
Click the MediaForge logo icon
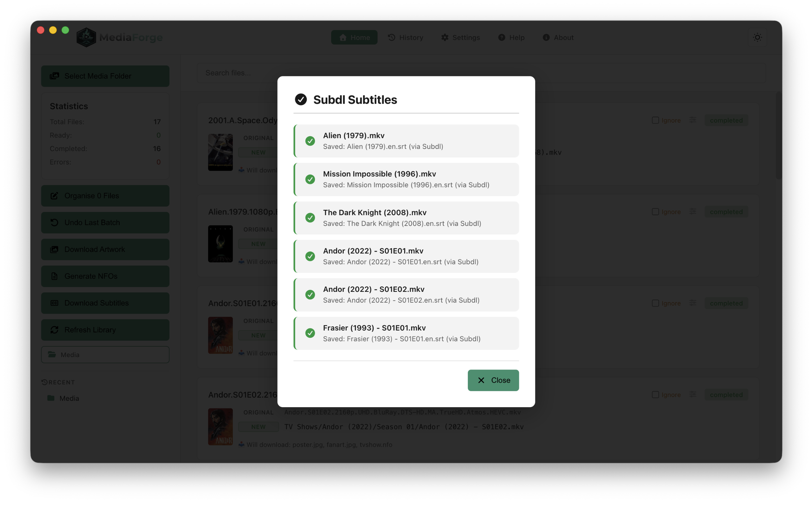[86, 37]
